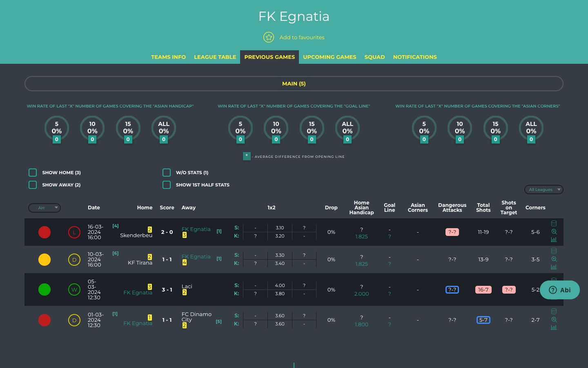
Task: Open the Squad tab
Action: point(374,57)
